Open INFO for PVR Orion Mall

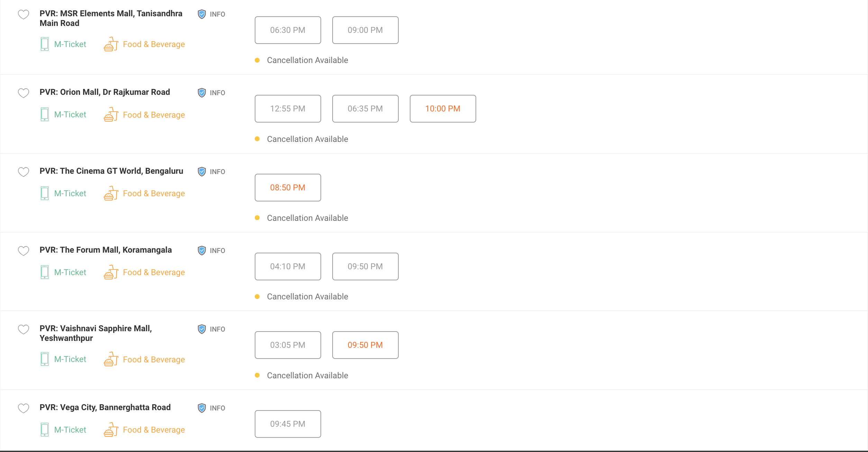(x=211, y=93)
